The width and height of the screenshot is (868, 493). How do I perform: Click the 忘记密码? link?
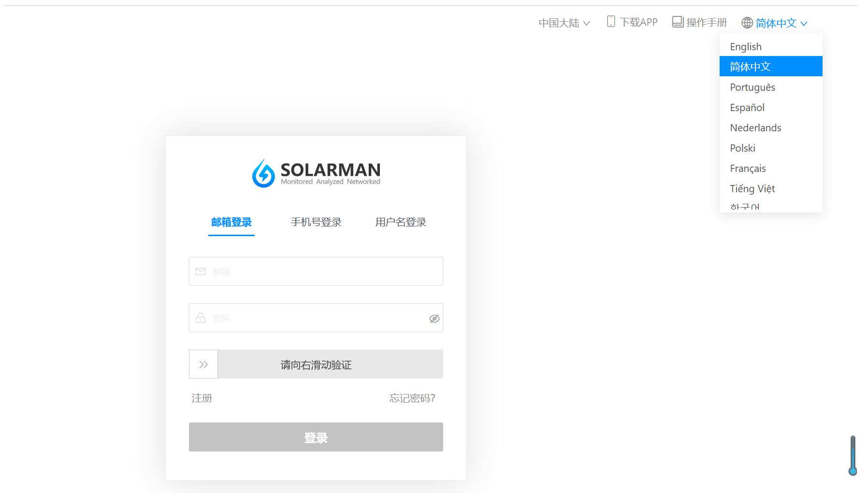[412, 398]
